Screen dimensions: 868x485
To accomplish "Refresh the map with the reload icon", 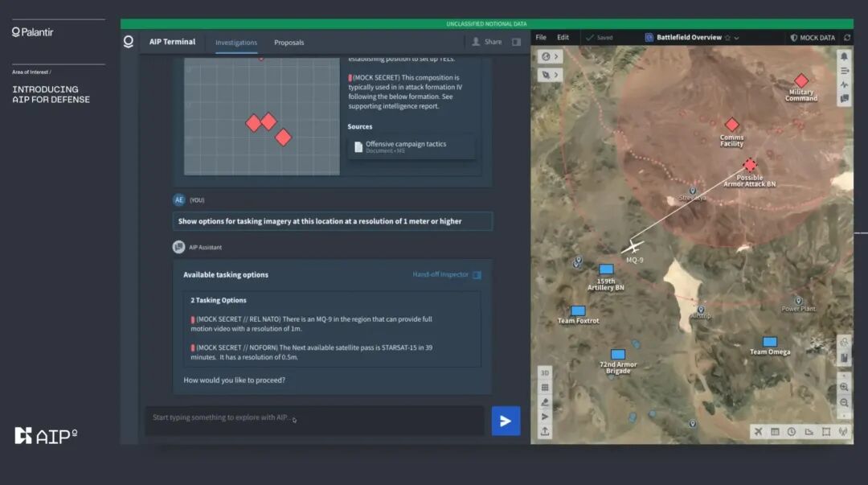I will 846,38.
